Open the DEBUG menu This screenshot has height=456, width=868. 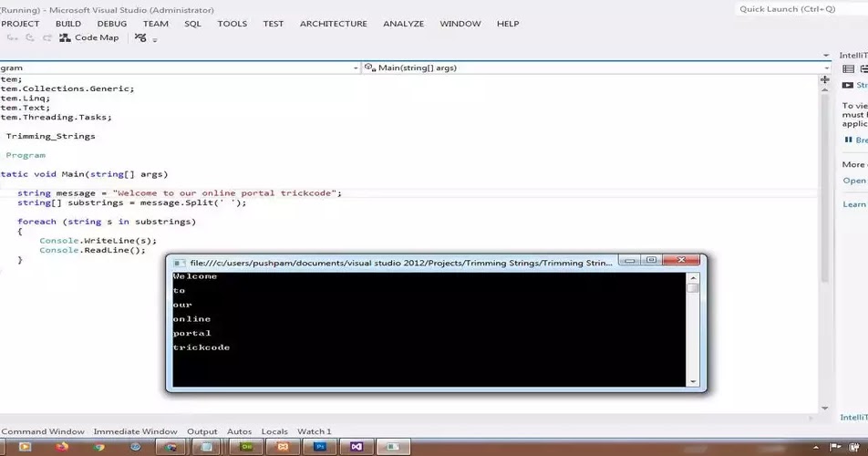click(112, 24)
